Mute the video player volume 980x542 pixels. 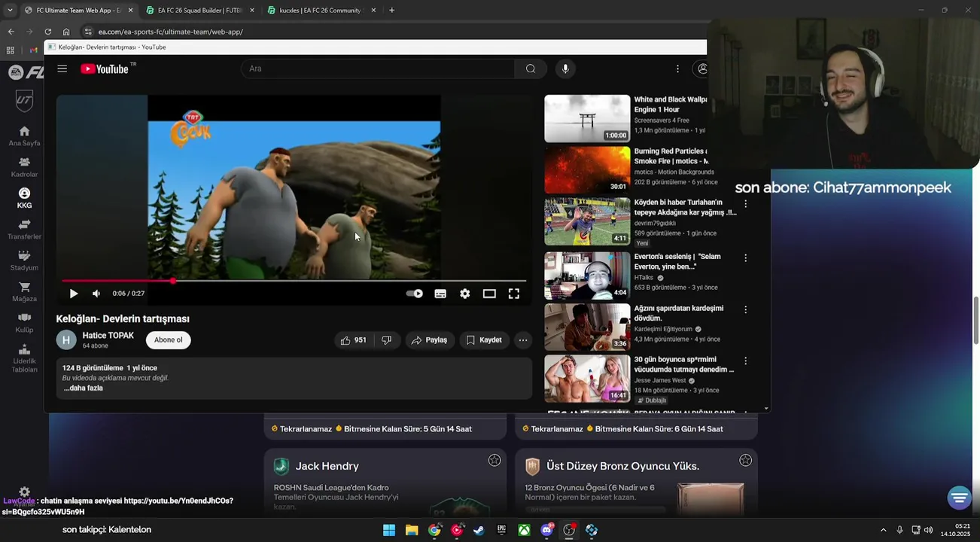96,294
